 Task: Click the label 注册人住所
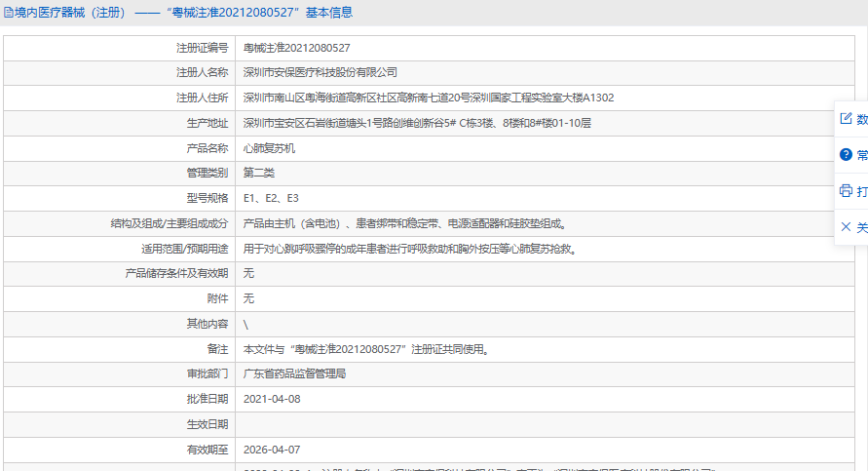pos(202,98)
